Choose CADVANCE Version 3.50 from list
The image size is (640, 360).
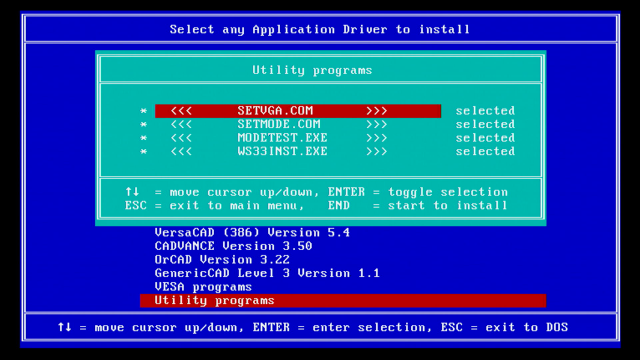click(233, 246)
